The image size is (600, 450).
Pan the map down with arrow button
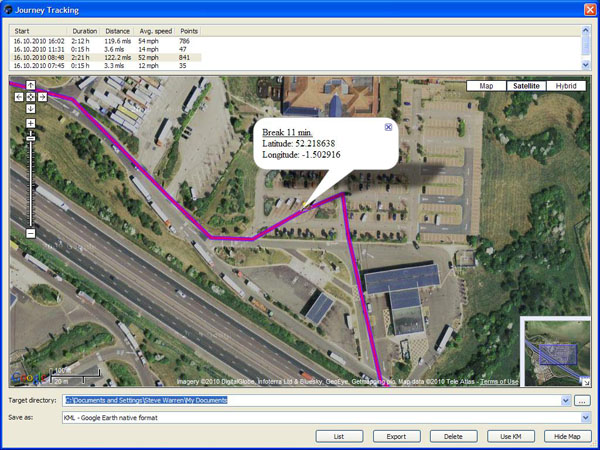tap(31, 109)
